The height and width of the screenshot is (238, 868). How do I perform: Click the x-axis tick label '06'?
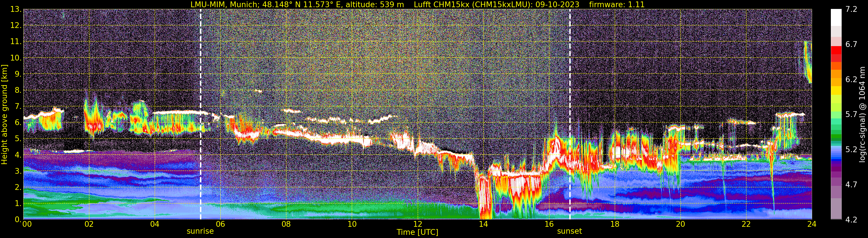click(x=220, y=224)
